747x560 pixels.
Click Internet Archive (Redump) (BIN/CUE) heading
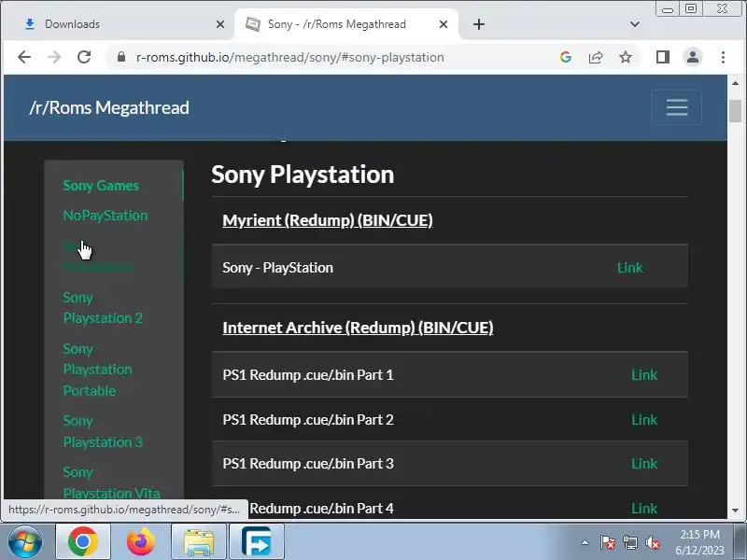(x=358, y=328)
